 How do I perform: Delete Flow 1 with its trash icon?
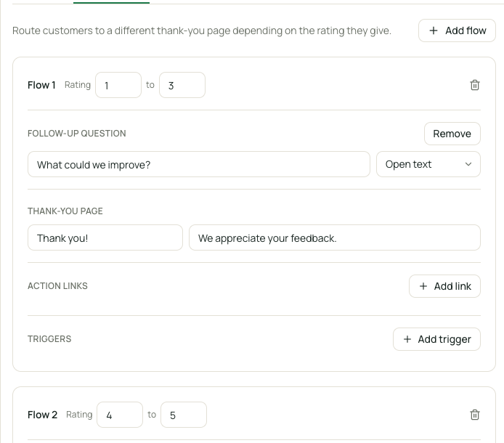click(475, 85)
